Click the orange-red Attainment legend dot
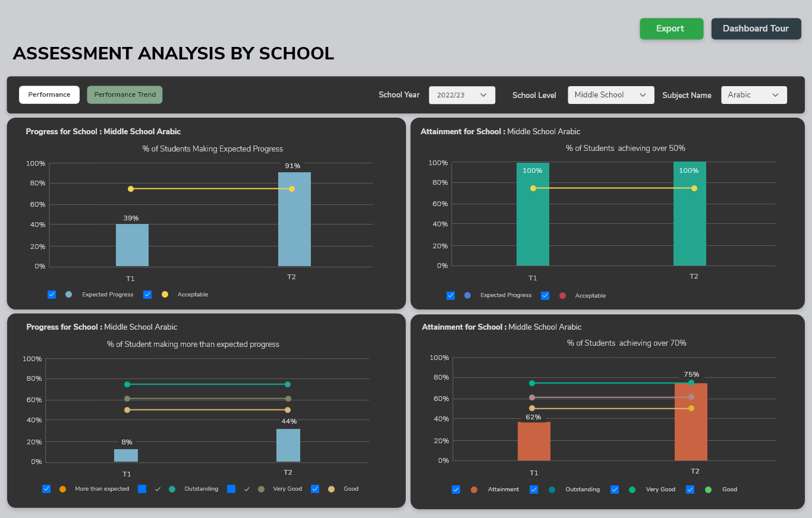The width and height of the screenshot is (812, 518). pos(474,489)
